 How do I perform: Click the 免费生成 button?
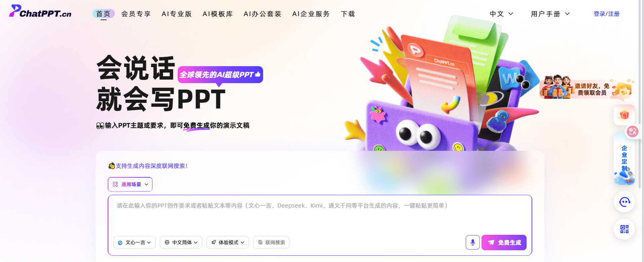504,243
